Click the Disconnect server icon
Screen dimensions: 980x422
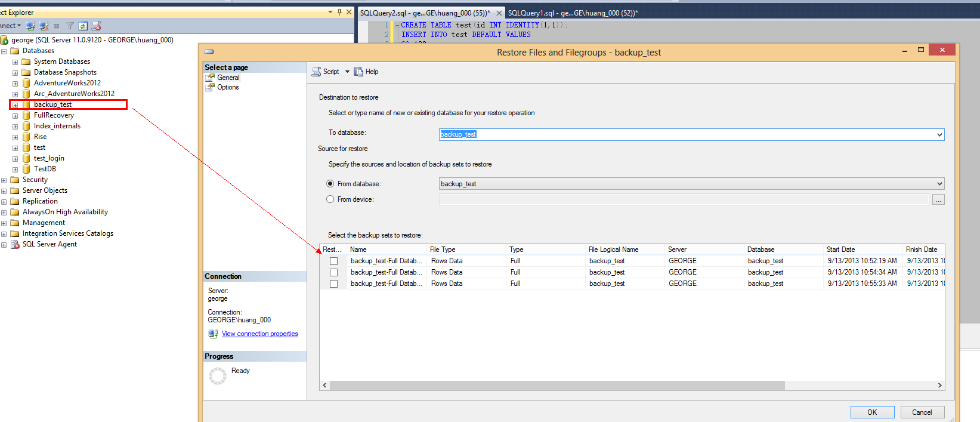[44, 26]
